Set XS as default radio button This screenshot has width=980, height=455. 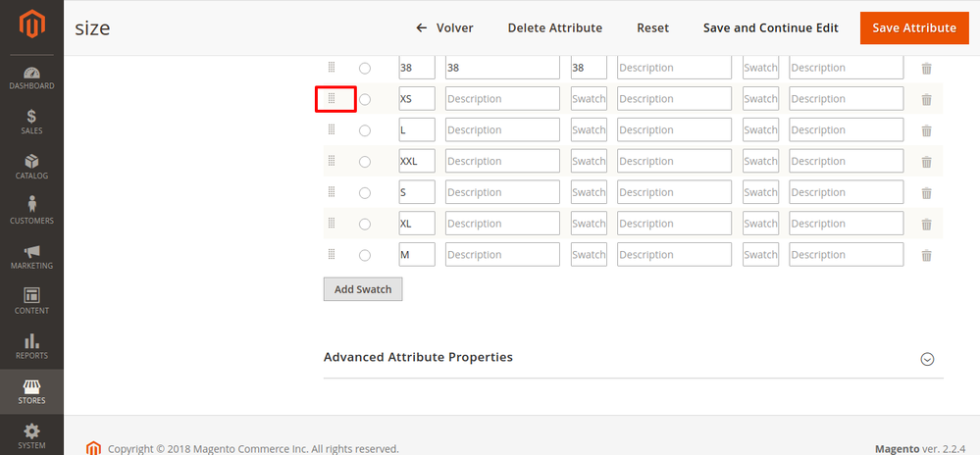point(365,99)
